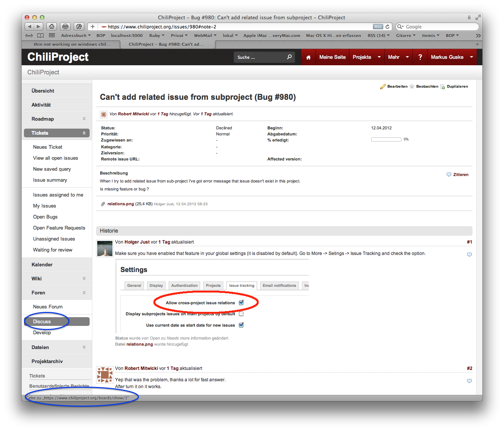
Task: Open the Mehr dropdown in header
Action: tap(398, 57)
